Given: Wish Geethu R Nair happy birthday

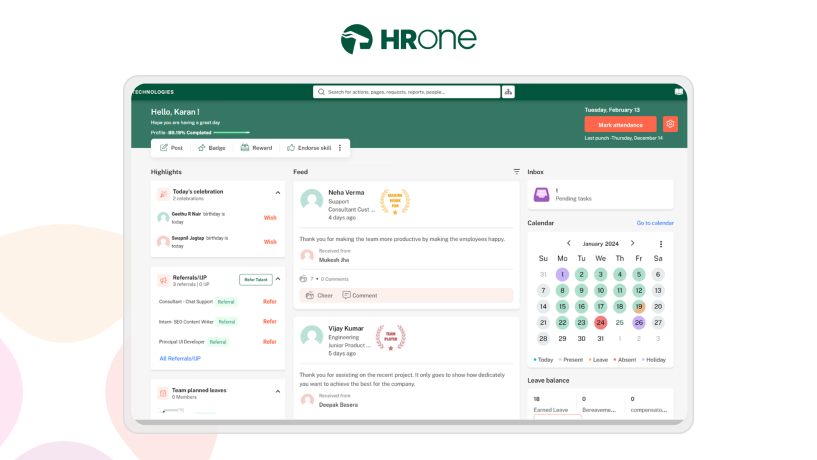Looking at the screenshot, I should 270,218.
